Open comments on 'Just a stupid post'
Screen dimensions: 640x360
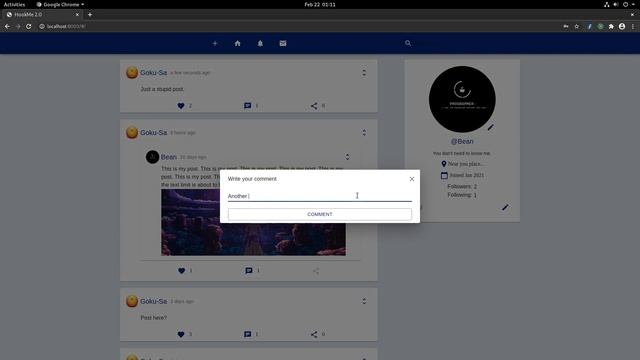pos(247,106)
